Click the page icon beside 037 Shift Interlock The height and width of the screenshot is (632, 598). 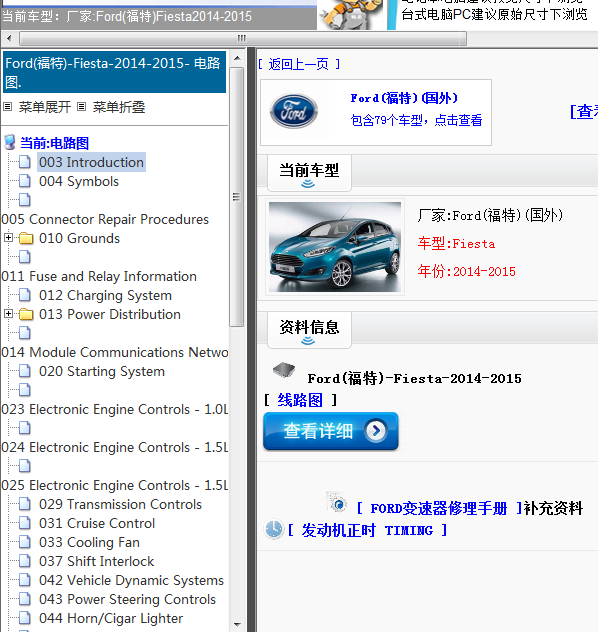(x=25, y=561)
